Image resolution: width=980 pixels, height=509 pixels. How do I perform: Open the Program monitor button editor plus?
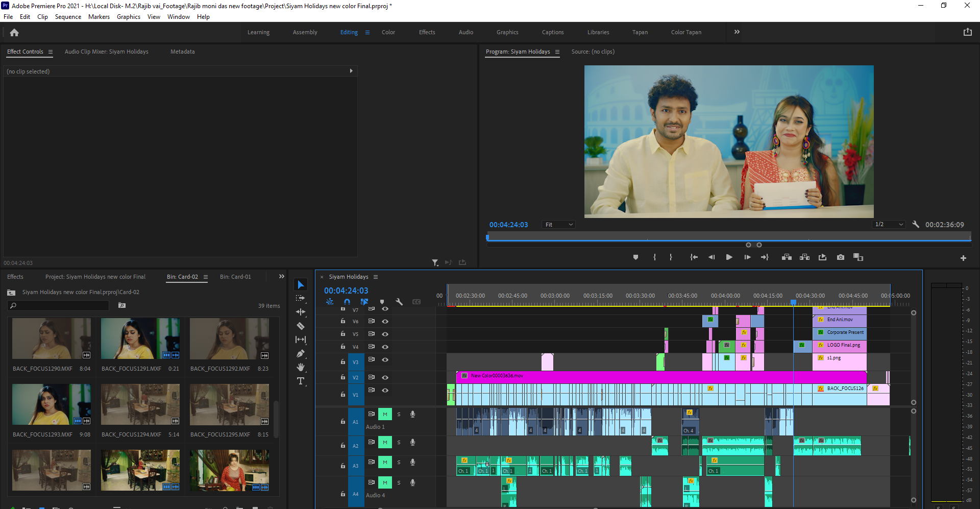pos(963,258)
